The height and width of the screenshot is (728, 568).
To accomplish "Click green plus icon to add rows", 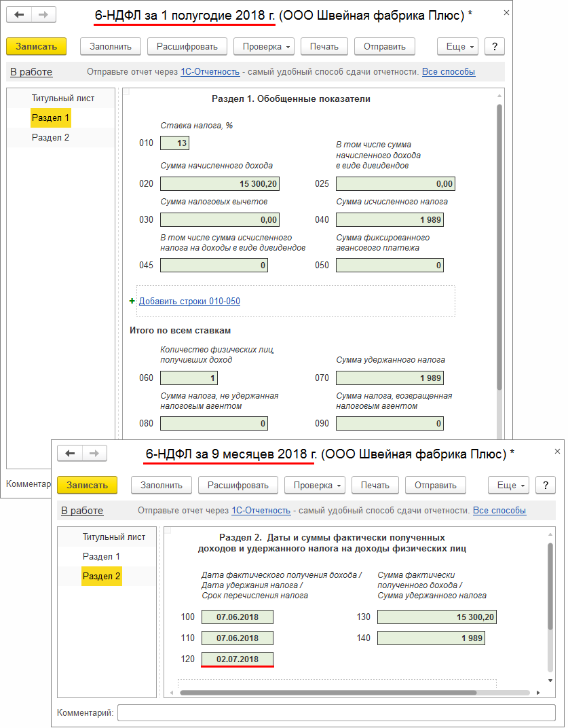I will coord(132,301).
